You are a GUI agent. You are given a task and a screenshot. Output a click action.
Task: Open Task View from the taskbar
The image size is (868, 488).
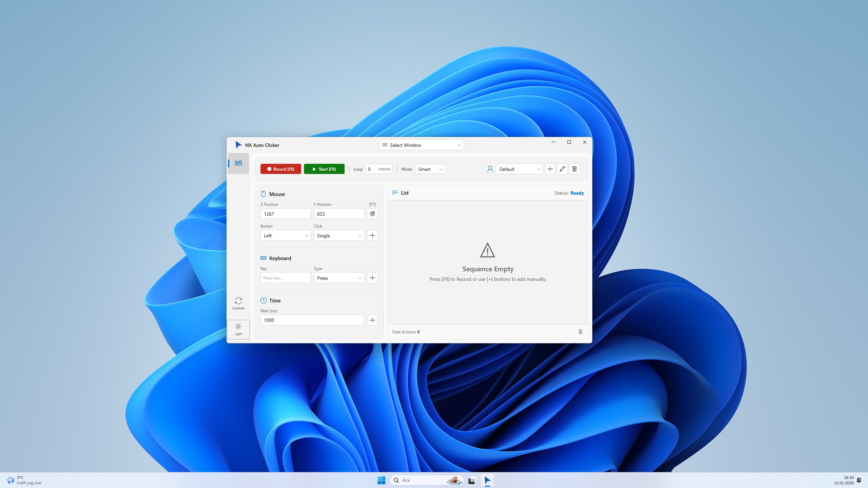(471, 480)
